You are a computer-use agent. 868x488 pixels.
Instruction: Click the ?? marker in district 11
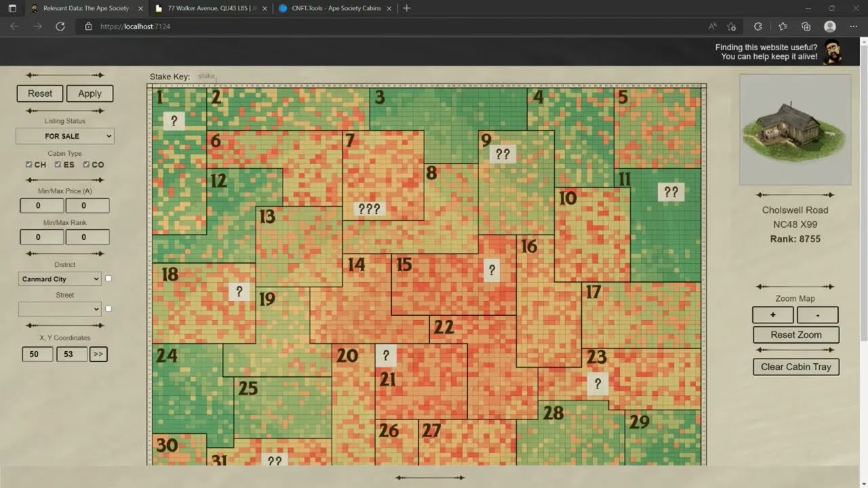tap(671, 192)
